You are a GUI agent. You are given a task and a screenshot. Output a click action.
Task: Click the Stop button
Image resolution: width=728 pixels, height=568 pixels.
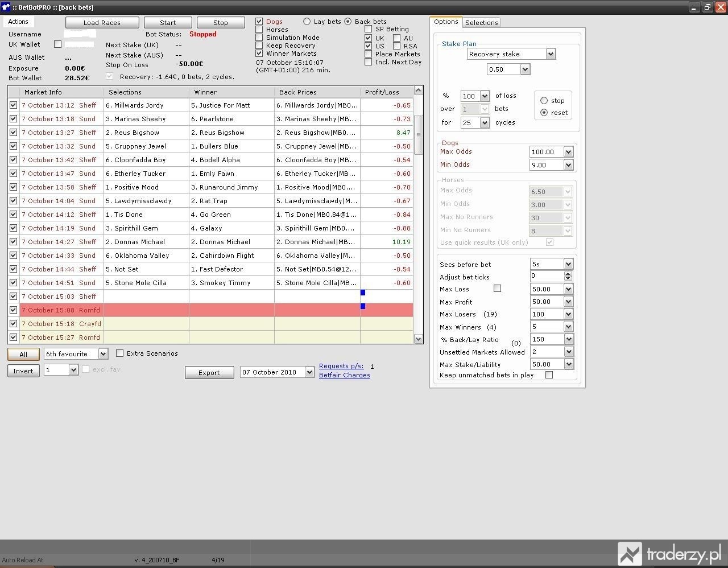coord(221,23)
